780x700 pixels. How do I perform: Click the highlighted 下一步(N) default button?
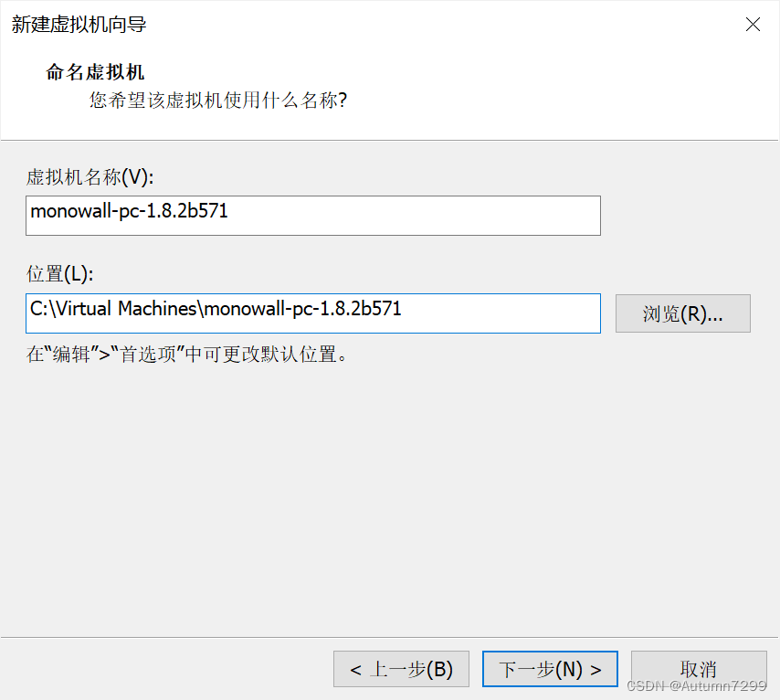pyautogui.click(x=549, y=669)
